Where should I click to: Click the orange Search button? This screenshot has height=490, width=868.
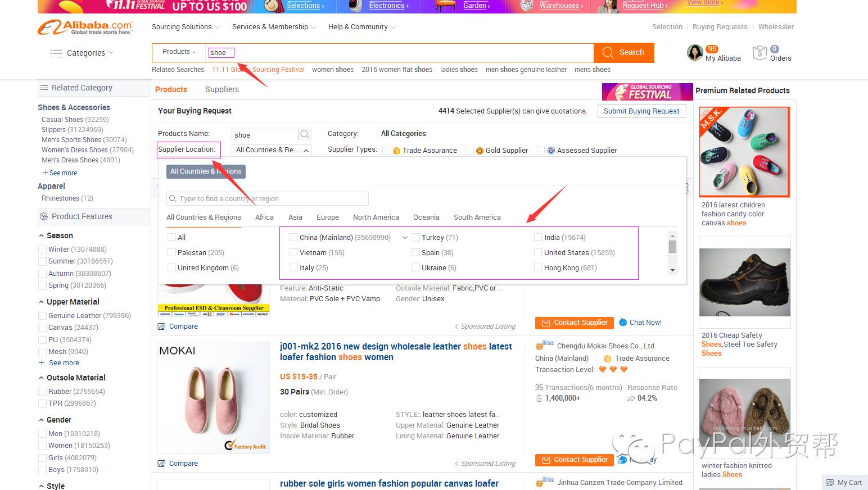click(x=624, y=52)
